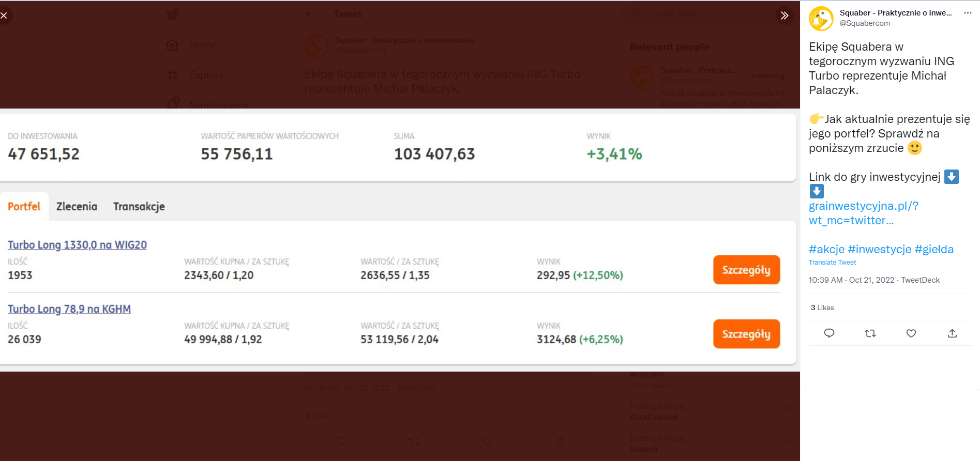Click the Following button in Relevant people

(x=768, y=75)
